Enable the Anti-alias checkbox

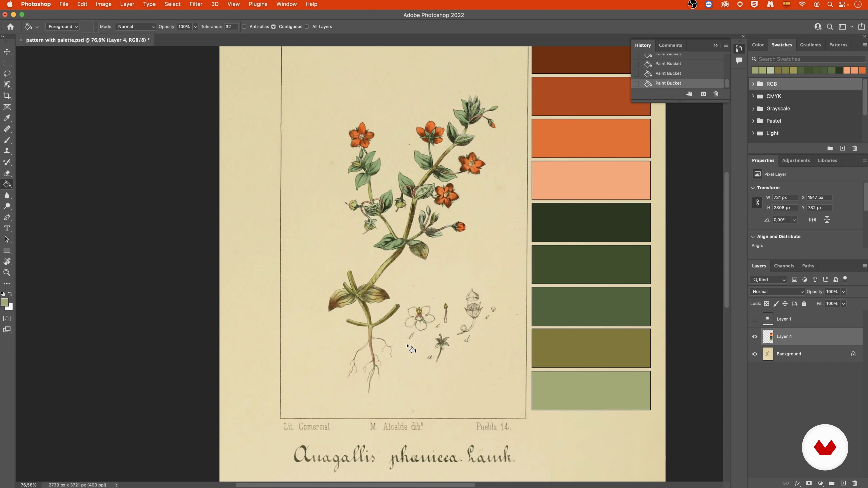[x=244, y=27]
